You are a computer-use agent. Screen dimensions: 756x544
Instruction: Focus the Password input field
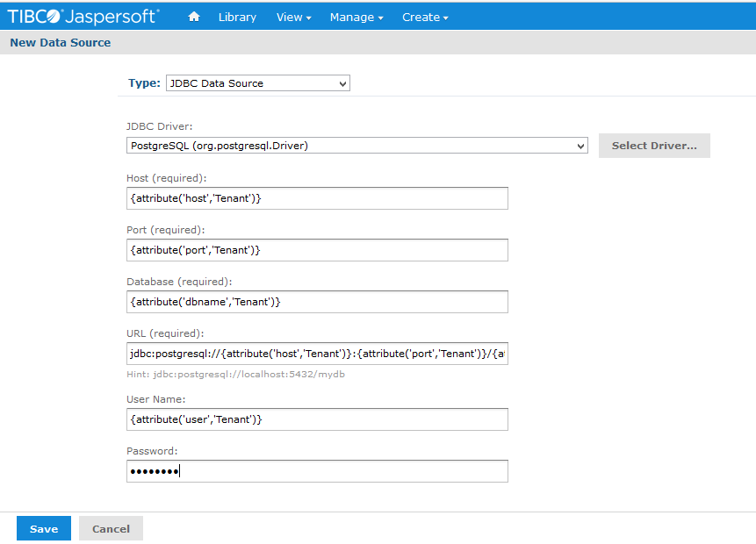[317, 471]
